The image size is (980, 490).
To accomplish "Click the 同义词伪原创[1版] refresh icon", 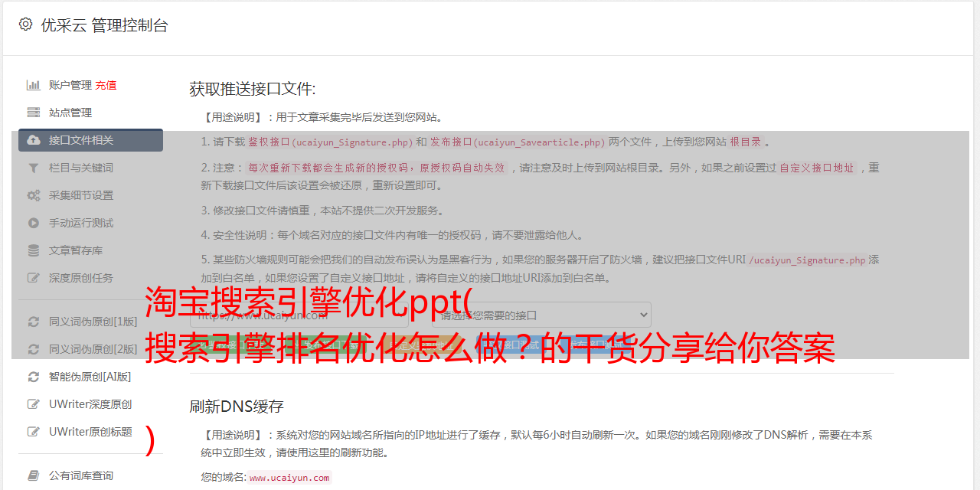I will click(x=34, y=322).
